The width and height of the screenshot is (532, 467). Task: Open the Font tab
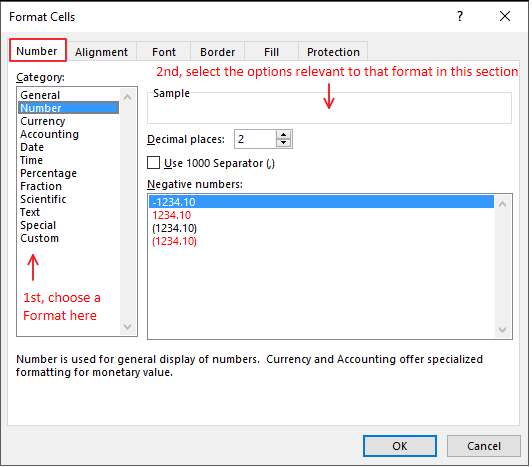(x=165, y=52)
